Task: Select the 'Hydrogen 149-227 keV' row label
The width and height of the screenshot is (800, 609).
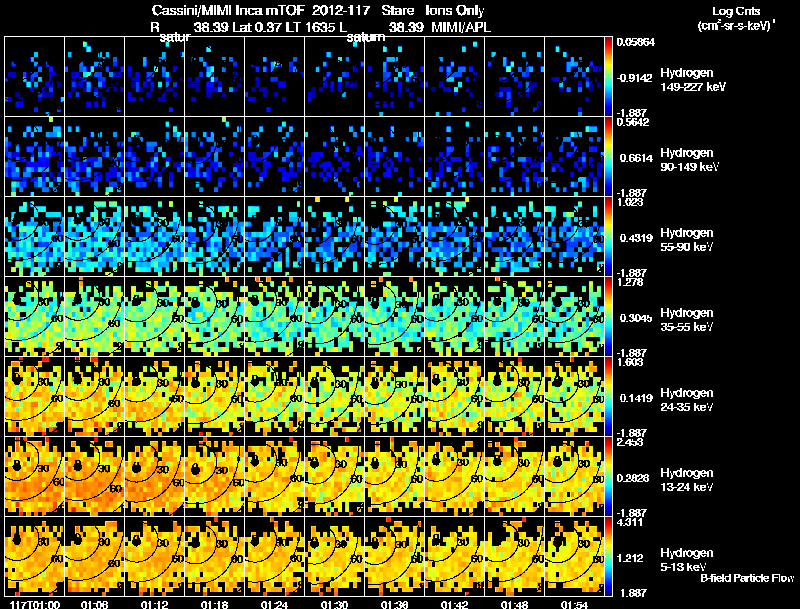Action: tap(692, 80)
